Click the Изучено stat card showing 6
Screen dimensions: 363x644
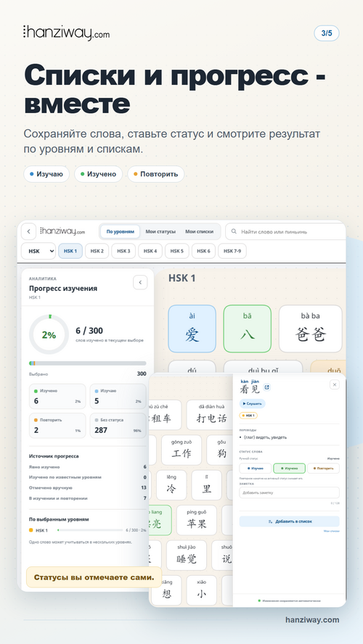click(x=57, y=397)
